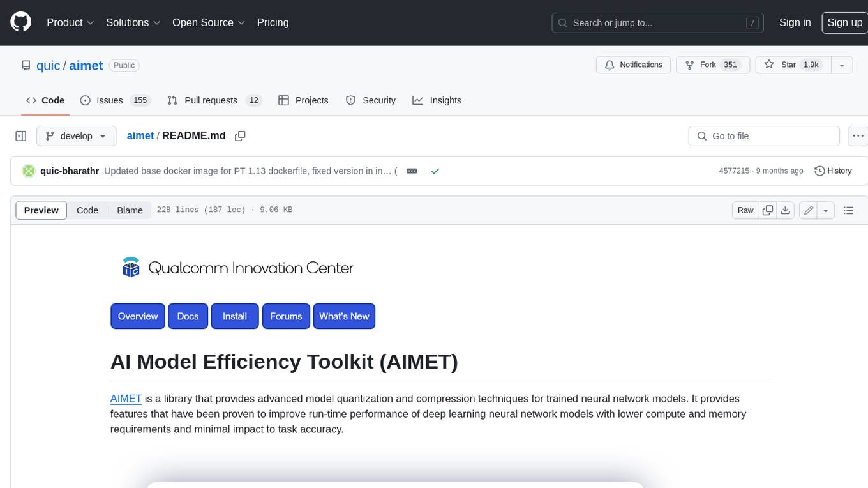Image resolution: width=868 pixels, height=488 pixels.
Task: Open the Insights tab
Action: coord(437,100)
